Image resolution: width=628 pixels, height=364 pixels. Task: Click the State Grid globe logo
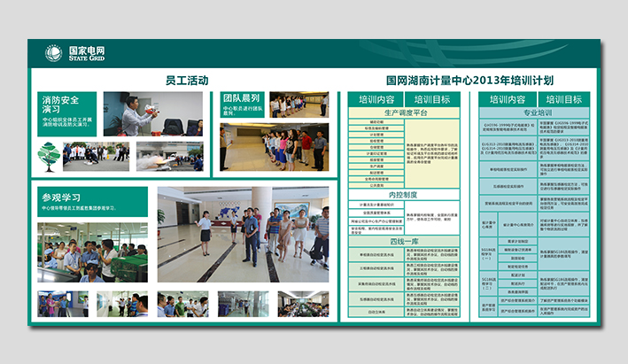[54, 53]
